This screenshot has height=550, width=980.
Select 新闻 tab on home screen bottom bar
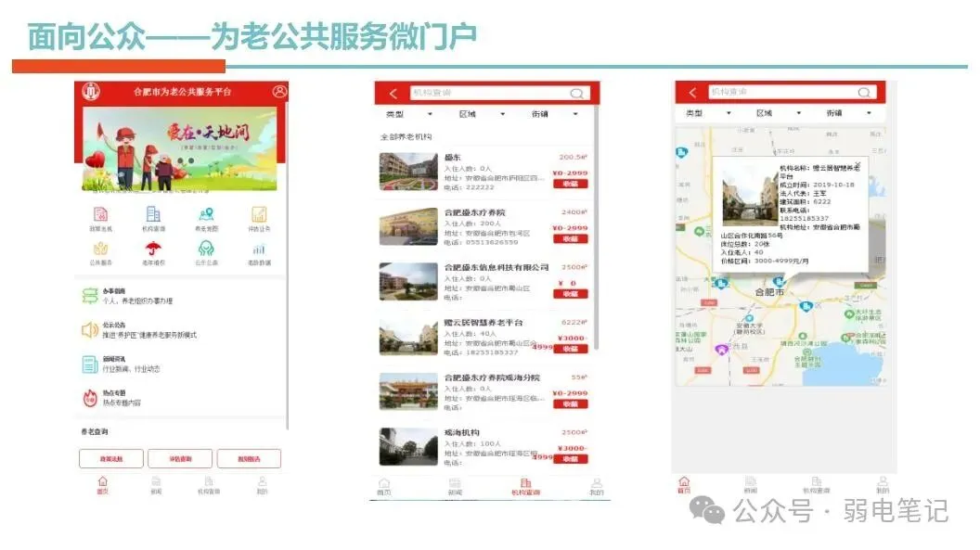tap(156, 486)
